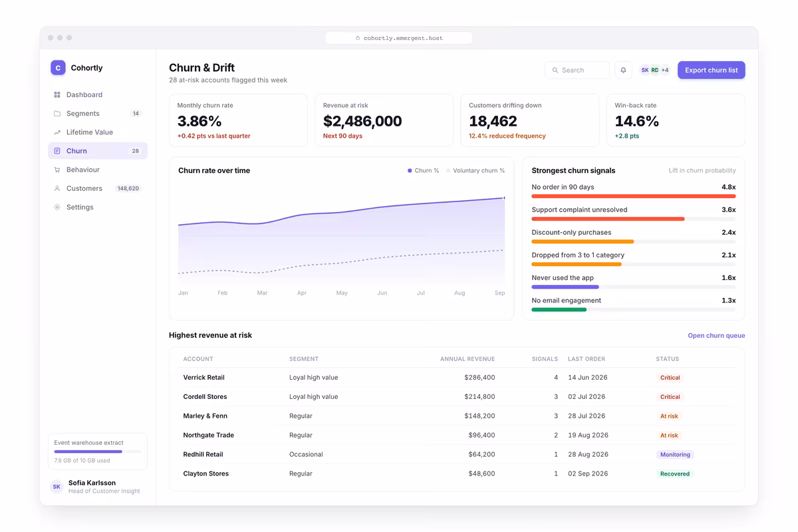
Task: Click the Settings gear icon
Action: click(x=57, y=207)
